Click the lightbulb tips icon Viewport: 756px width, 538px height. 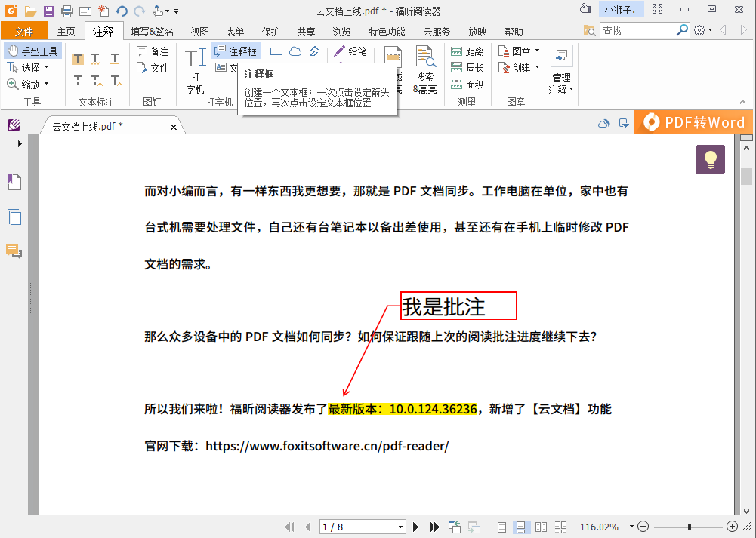tap(710, 159)
